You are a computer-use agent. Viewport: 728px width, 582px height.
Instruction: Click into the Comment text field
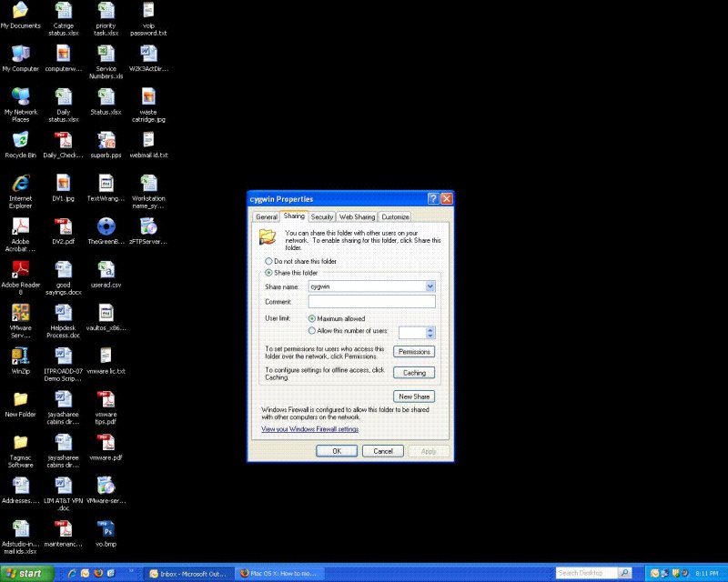[x=372, y=302]
